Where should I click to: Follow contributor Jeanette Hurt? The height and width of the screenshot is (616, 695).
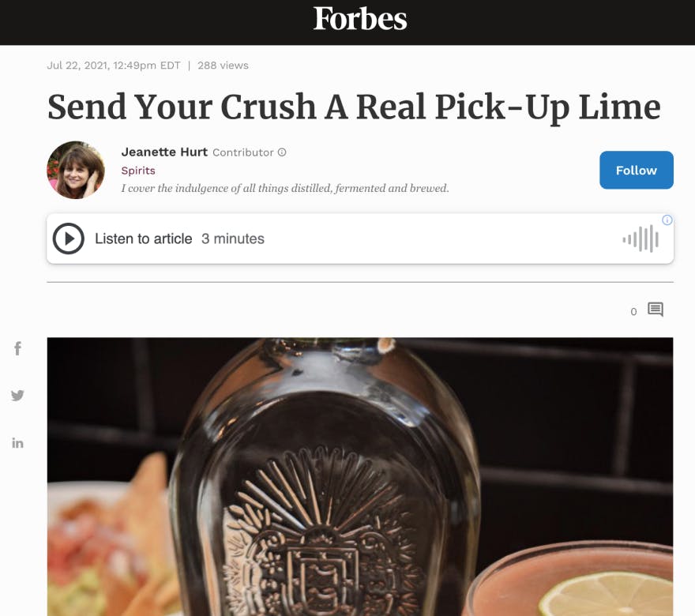pyautogui.click(x=637, y=170)
